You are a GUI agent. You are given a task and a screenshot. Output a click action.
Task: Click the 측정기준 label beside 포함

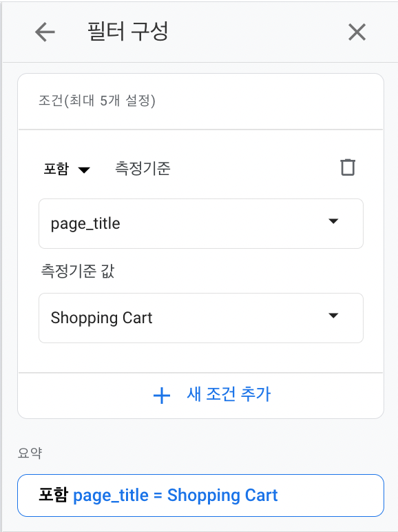[x=143, y=168]
